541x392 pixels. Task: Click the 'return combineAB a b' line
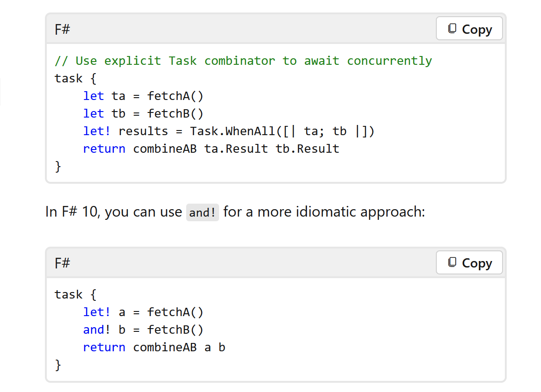point(154,347)
